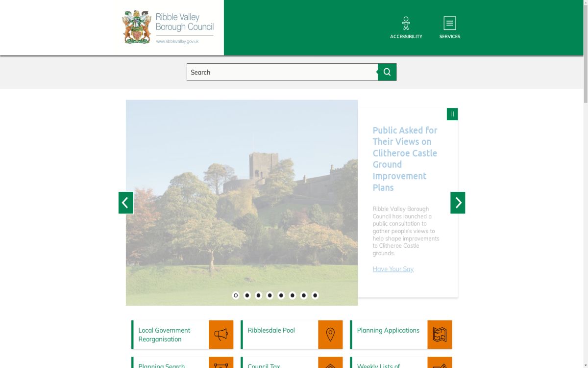Select the last carousel indicator dot

click(315, 295)
